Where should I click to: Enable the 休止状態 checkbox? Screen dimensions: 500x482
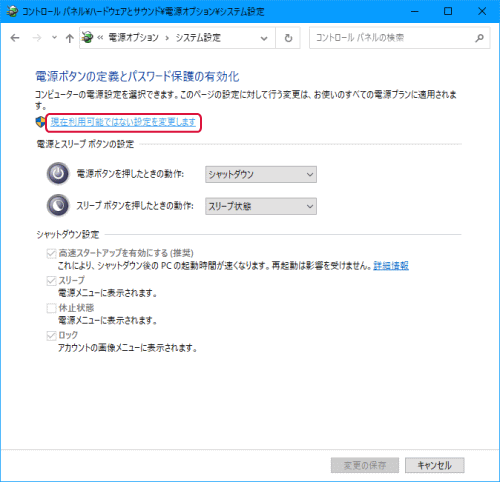coord(51,308)
